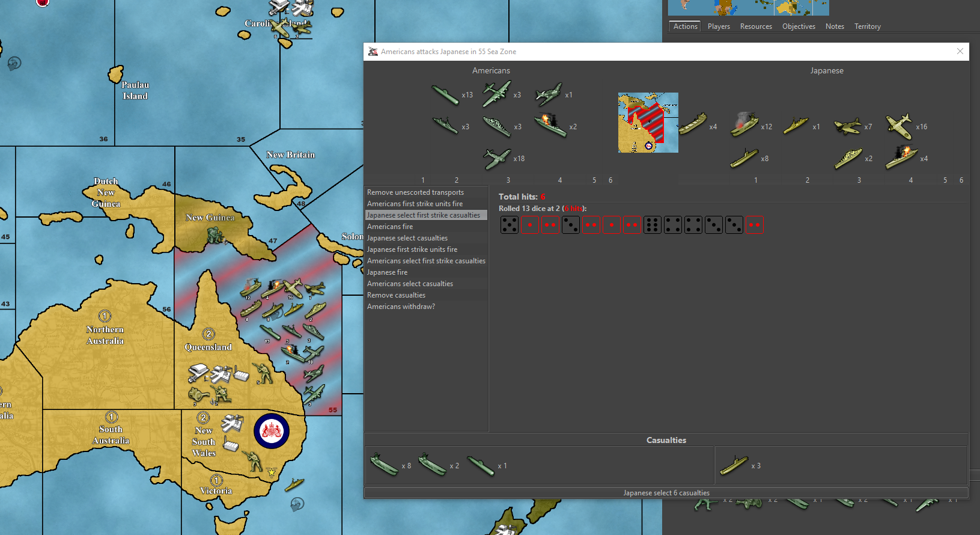Click the American unit x 8 in the Casualties panel
Screen dimensions: 980x535
[384, 465]
